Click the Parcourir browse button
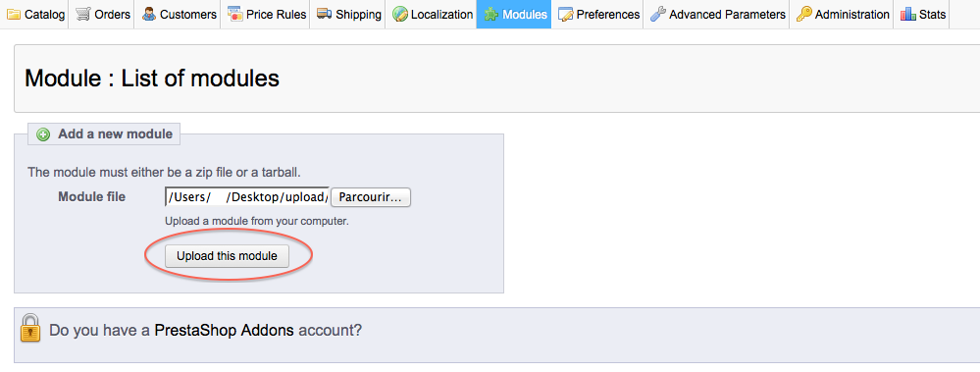Viewport: 980px width, 372px height. pyautogui.click(x=371, y=197)
